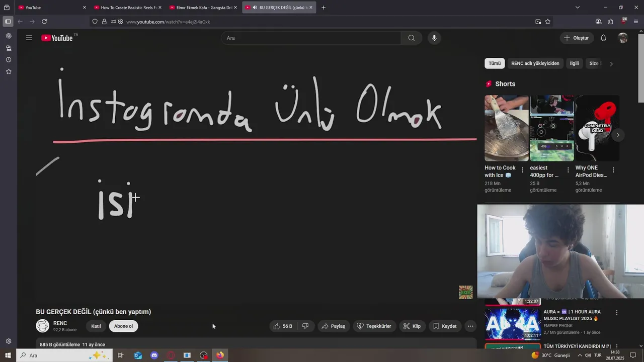The image size is (644, 362).
Task: Open the How to Cook with Ice short thumbnail
Action: click(507, 128)
